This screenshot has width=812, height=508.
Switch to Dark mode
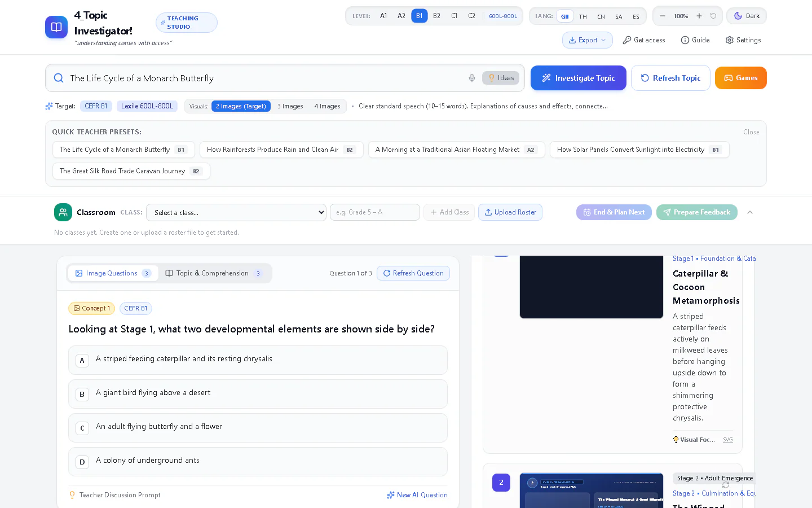click(x=747, y=16)
